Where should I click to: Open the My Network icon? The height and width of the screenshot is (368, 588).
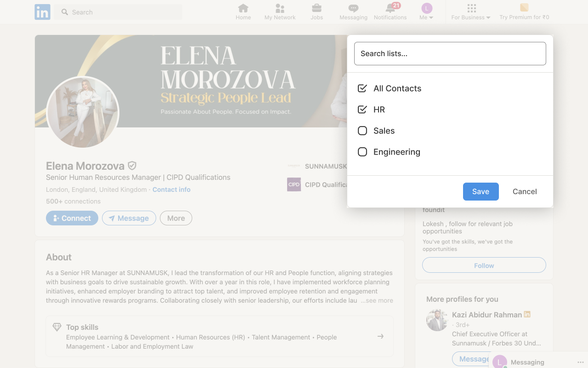pyautogui.click(x=280, y=8)
